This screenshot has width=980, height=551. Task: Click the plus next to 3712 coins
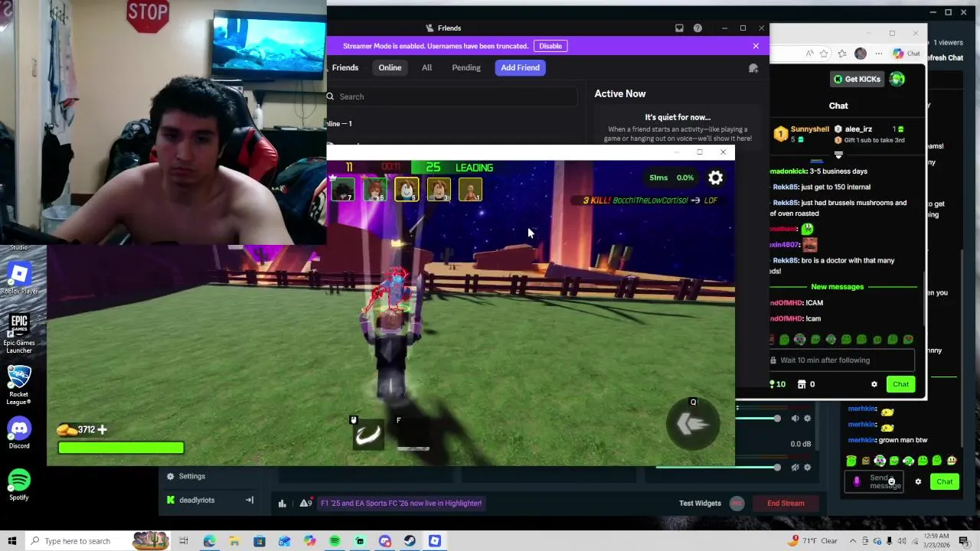coord(102,429)
